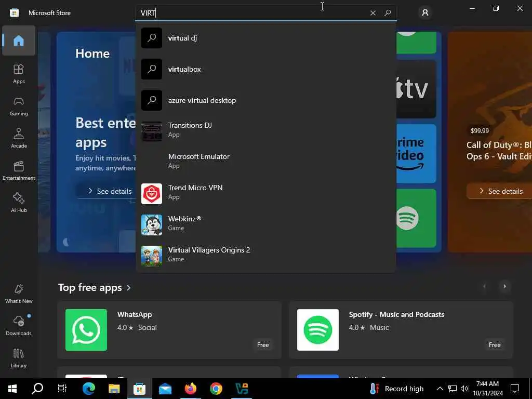The height and width of the screenshot is (399, 532).
Task: Open File Explorer from taskbar
Action: pos(114,389)
